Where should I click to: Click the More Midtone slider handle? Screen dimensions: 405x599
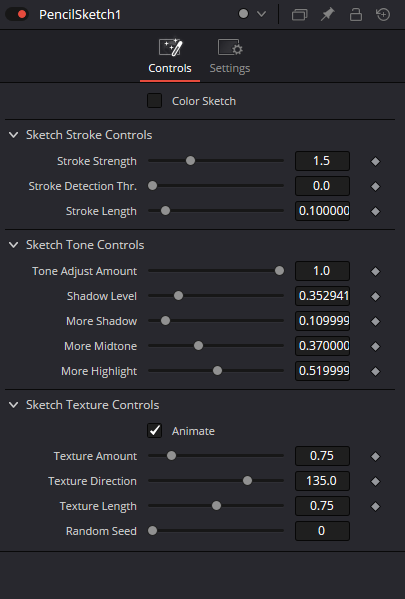198,346
